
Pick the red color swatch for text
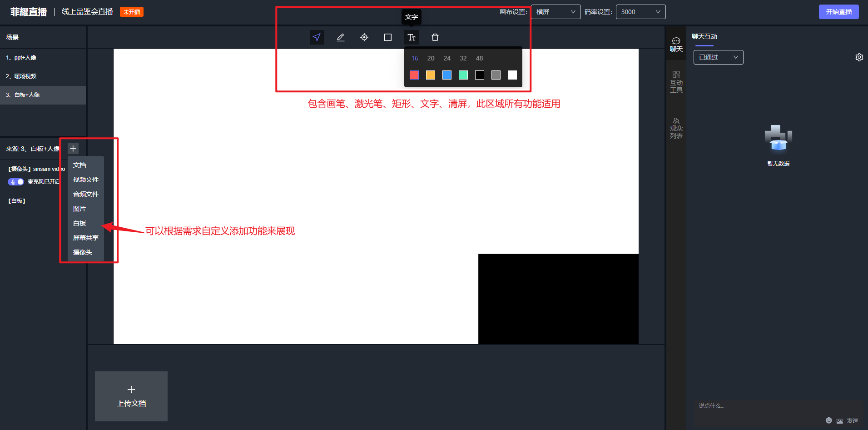click(414, 75)
